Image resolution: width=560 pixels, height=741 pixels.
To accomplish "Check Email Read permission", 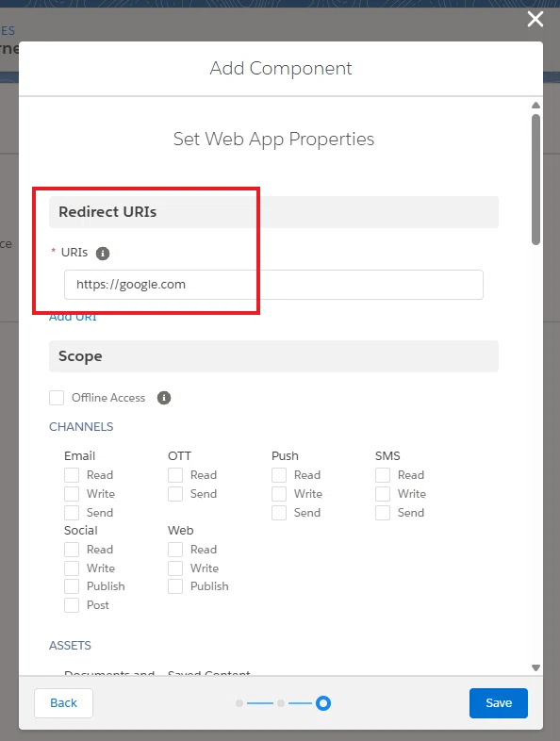I will 72,475.
